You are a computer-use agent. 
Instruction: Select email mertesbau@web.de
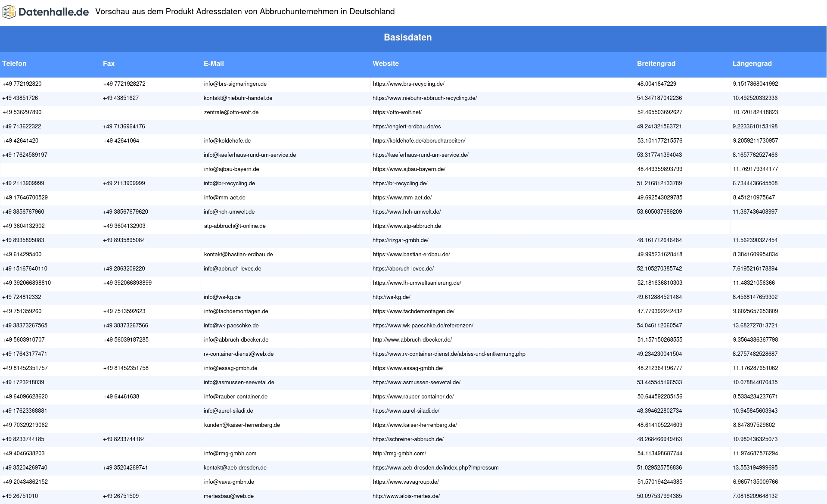[x=229, y=496]
